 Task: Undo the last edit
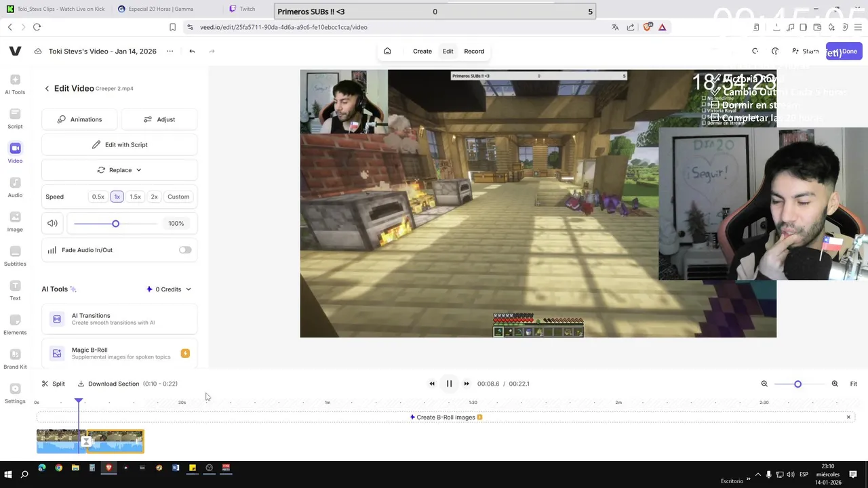pyautogui.click(x=192, y=52)
